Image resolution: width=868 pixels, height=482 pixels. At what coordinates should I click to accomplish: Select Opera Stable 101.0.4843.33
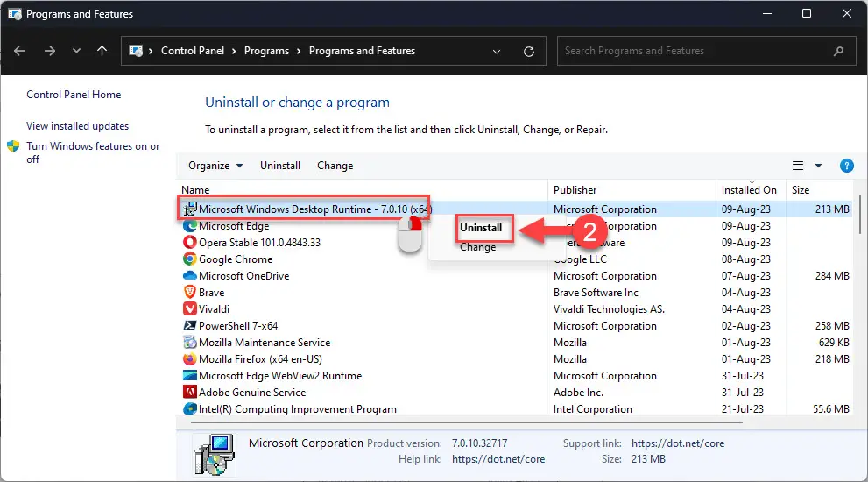(259, 243)
